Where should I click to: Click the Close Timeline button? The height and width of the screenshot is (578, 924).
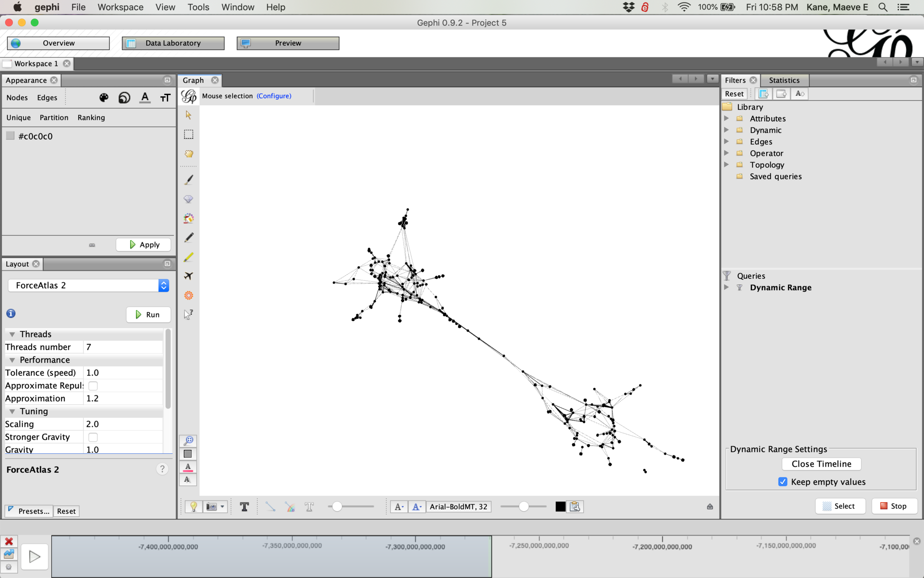click(x=821, y=464)
